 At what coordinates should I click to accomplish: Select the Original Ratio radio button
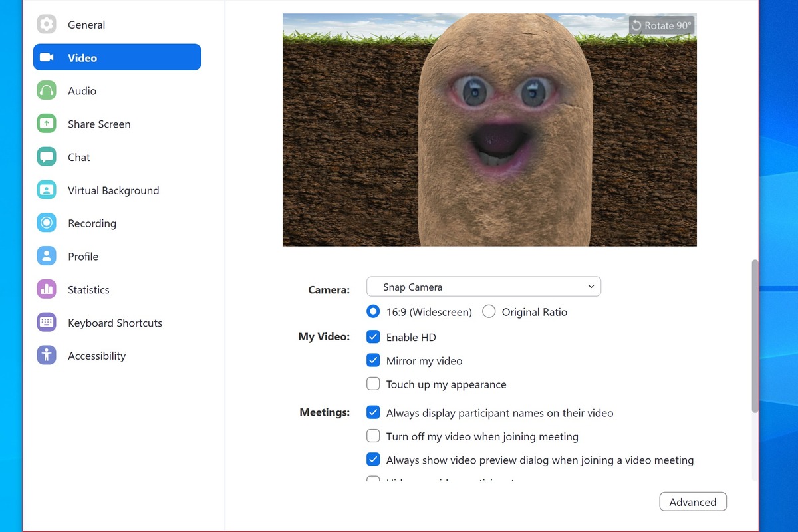pos(489,311)
